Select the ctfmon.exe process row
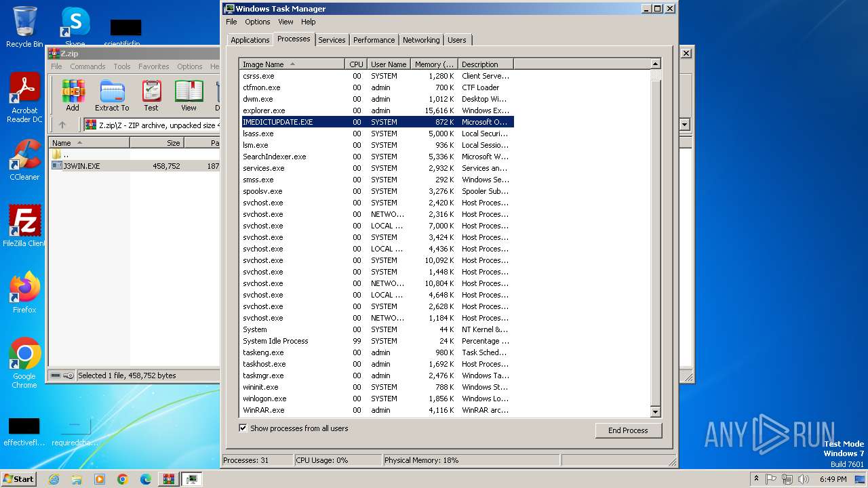Screen dimensions: 868x488 (377, 87)
